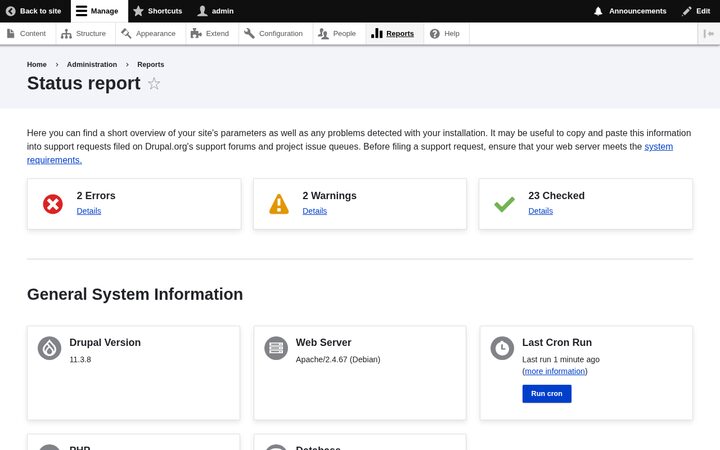The image size is (720, 450).
Task: Click the Shortcuts star icon
Action: click(x=138, y=11)
